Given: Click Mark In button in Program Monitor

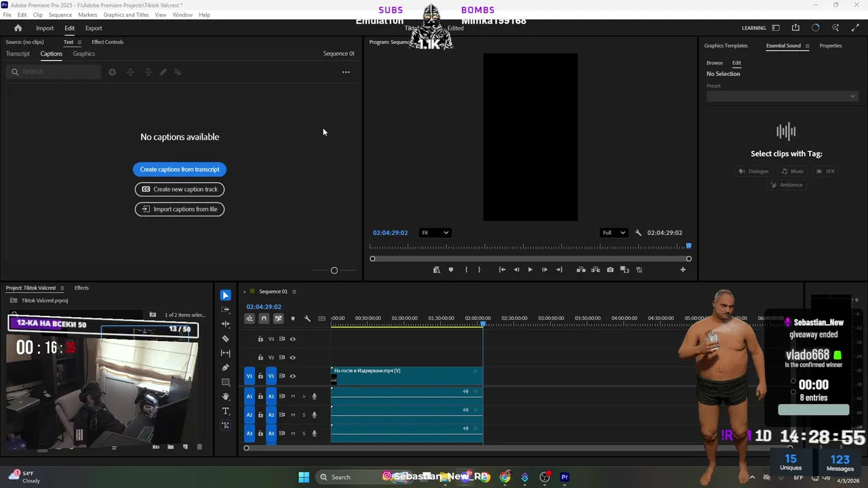Looking at the screenshot, I should point(466,270).
